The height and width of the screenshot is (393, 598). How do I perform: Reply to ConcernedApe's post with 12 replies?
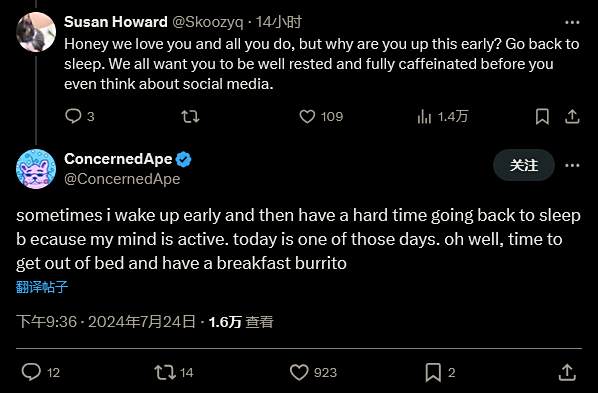coord(31,372)
